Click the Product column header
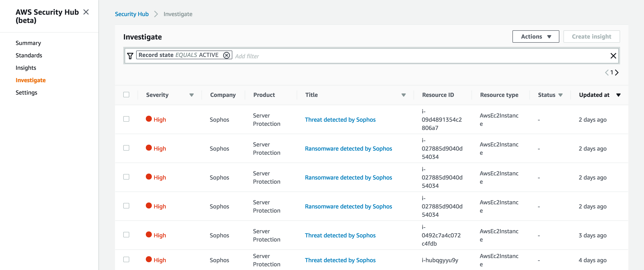This screenshot has width=644, height=270. pyautogui.click(x=264, y=95)
